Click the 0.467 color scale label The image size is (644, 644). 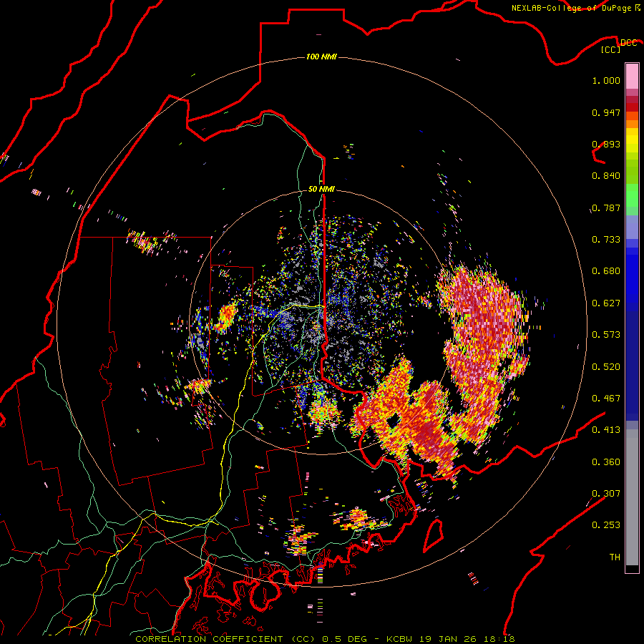tap(606, 399)
